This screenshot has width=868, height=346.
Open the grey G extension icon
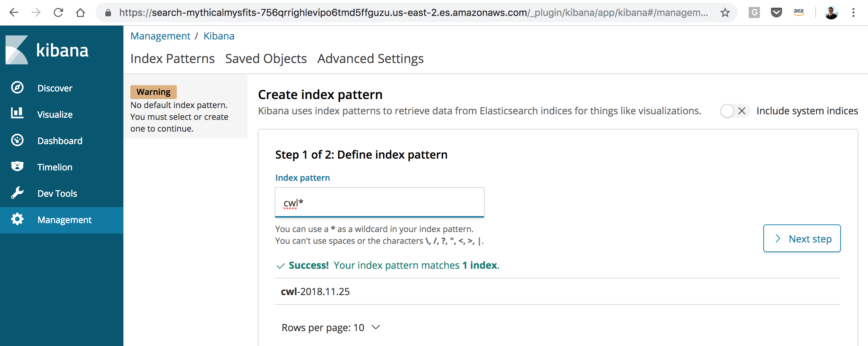click(x=754, y=13)
